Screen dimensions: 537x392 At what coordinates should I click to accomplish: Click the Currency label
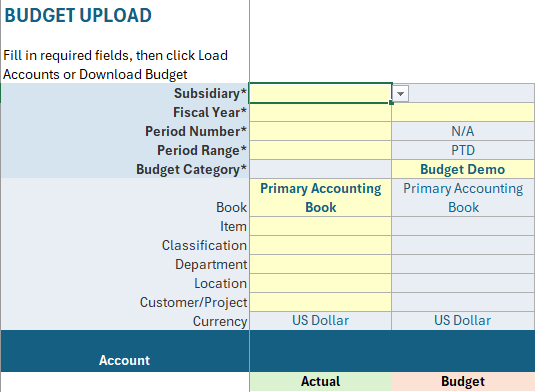(x=220, y=321)
